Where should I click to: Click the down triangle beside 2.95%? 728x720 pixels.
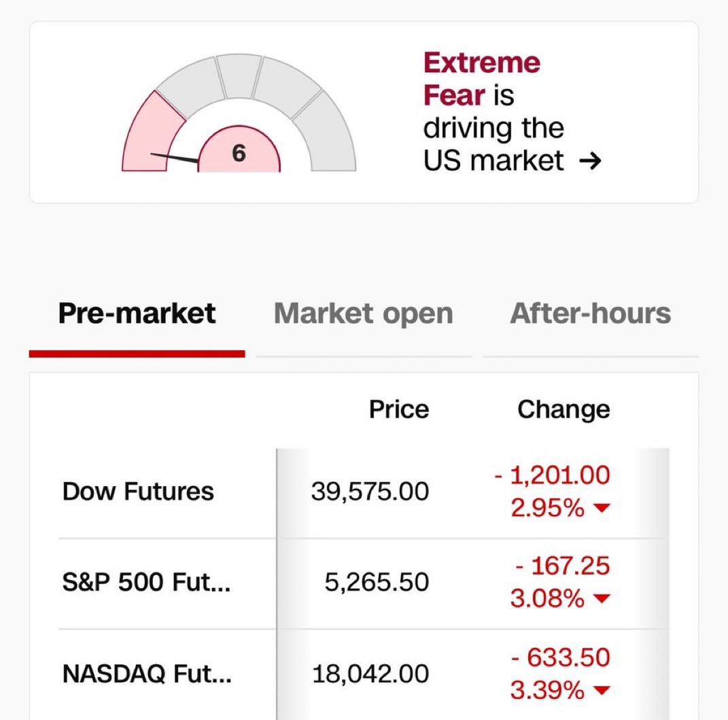click(x=602, y=508)
